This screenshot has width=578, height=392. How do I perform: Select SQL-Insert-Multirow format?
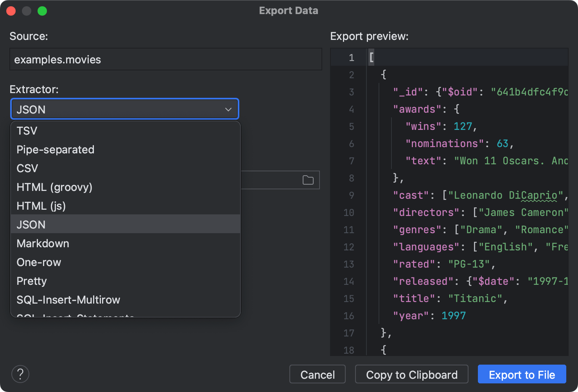coord(68,300)
